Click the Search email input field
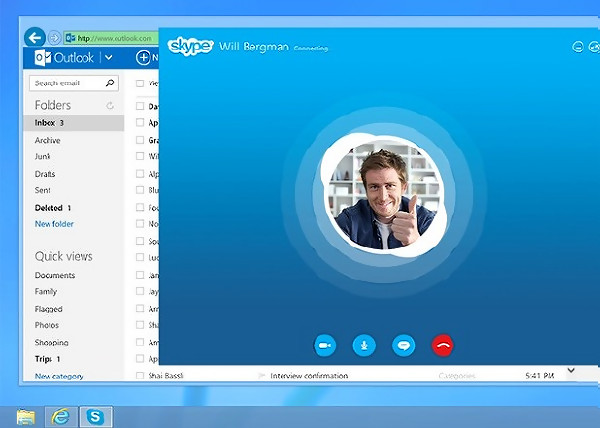 point(66,84)
